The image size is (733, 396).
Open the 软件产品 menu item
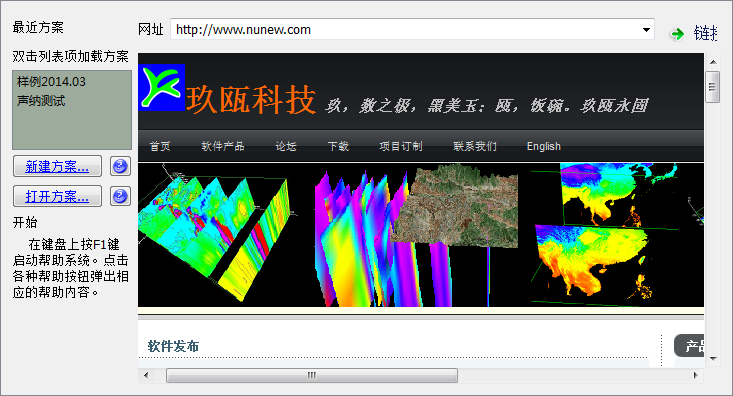tap(223, 146)
